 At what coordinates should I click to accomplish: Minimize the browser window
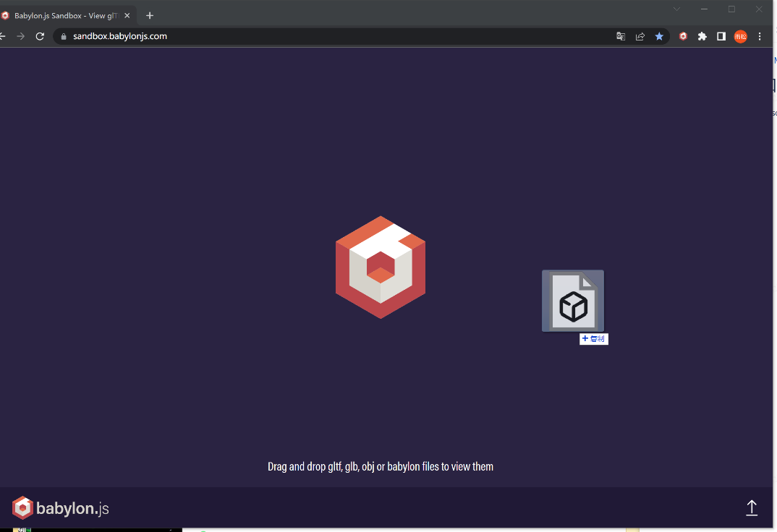[704, 9]
